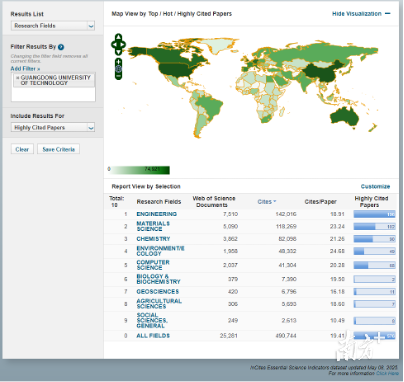Zoom out on the world map
Viewport: 404px width, 382px height.
(118, 76)
